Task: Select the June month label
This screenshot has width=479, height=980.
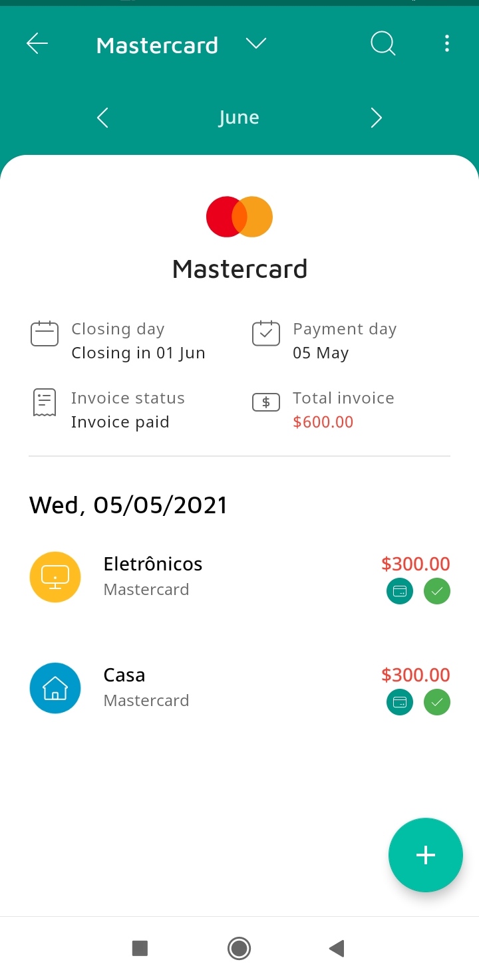Action: (x=239, y=118)
